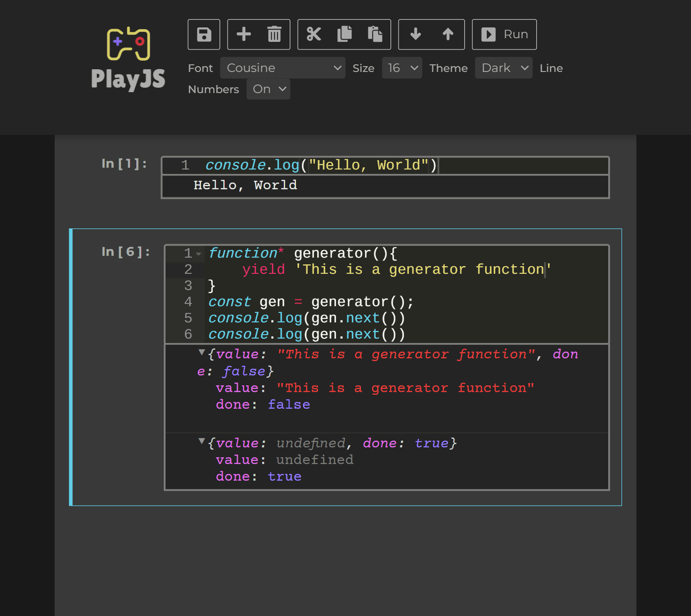Click console.log(gen.next()) on line 5
This screenshot has width=691, height=616.
(307, 318)
